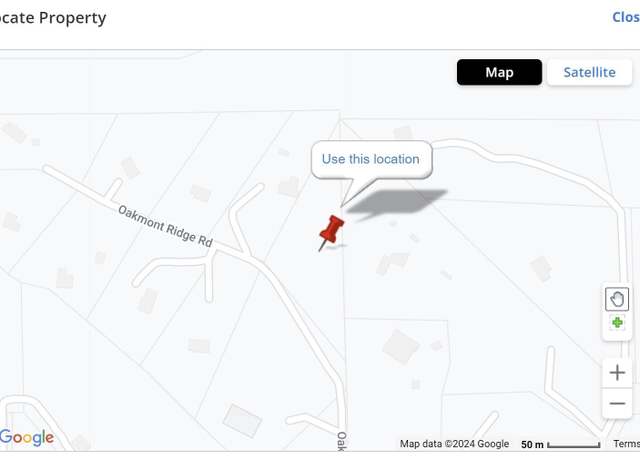Click the grey shadow of the info bubble

(397, 202)
